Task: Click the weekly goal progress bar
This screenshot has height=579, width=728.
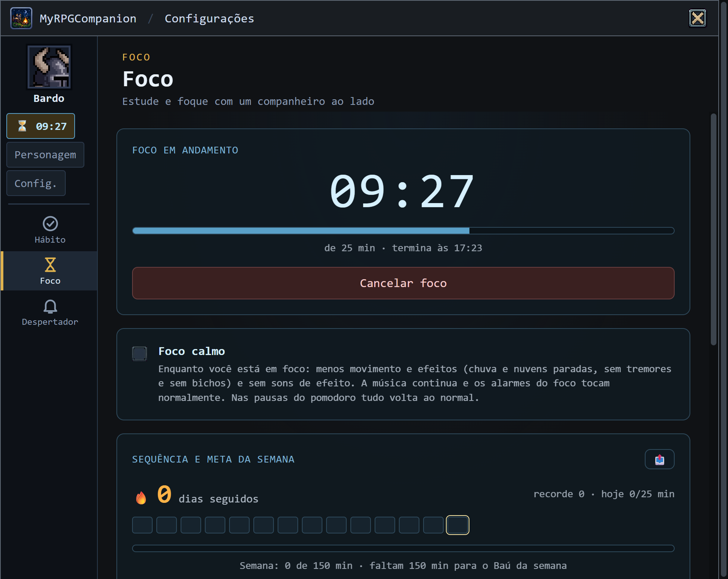Action: (403, 548)
